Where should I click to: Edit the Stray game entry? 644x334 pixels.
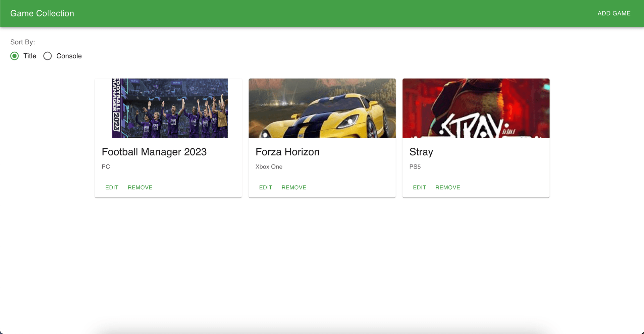(419, 187)
